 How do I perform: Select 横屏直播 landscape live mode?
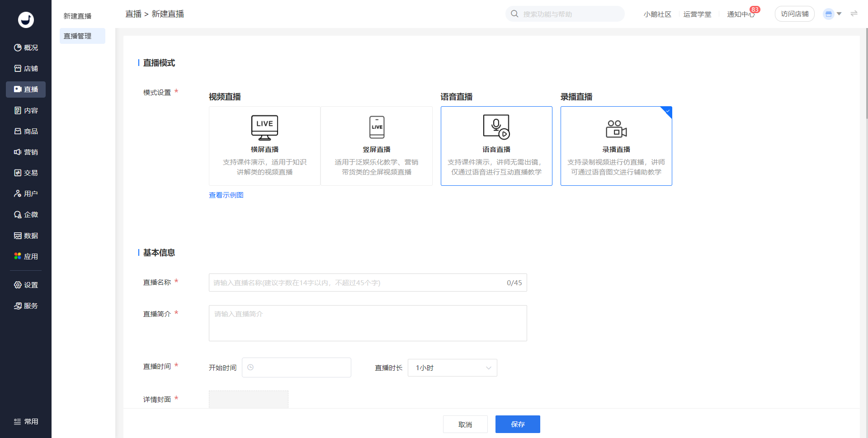264,146
